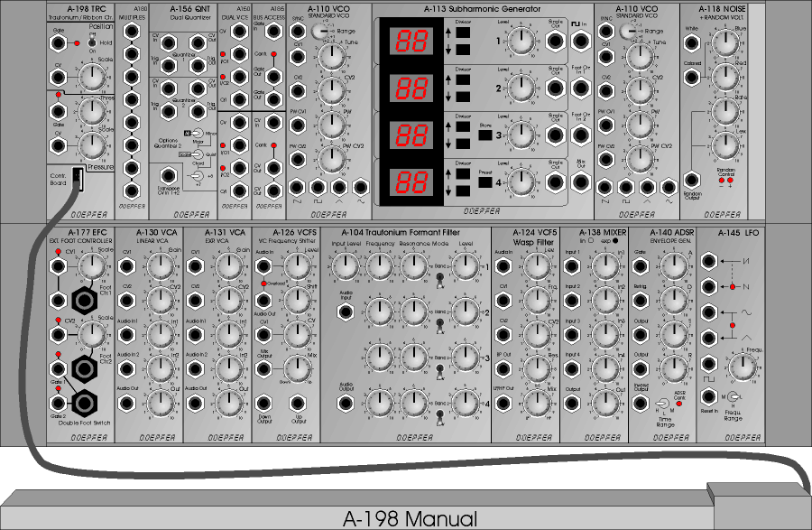Viewport: 812px width, 530px height.
Task: Click the Gain knob on A-130 VCA
Action: (x=161, y=266)
